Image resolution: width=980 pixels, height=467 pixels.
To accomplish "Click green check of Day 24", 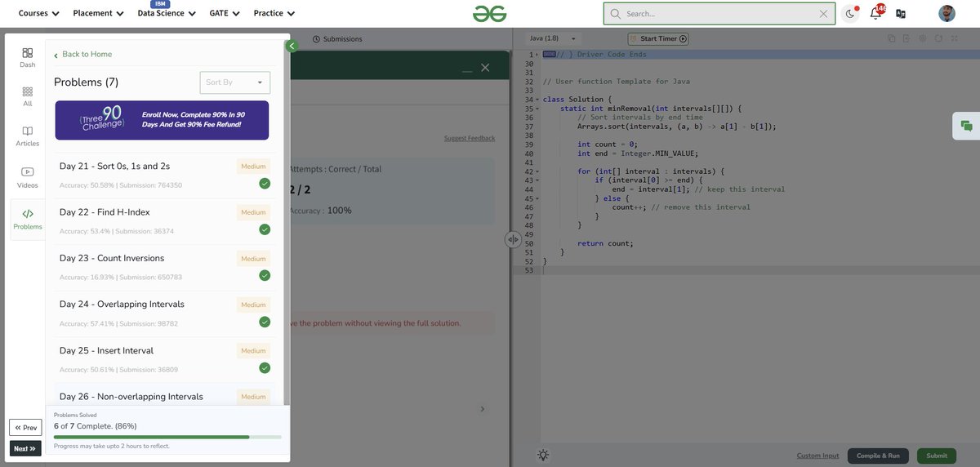I will coord(265,322).
